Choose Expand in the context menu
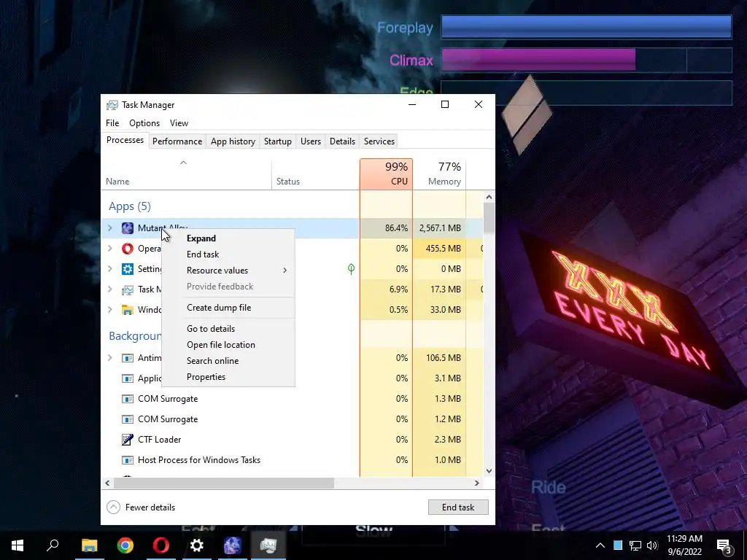This screenshot has height=560, width=747. pyautogui.click(x=228, y=238)
